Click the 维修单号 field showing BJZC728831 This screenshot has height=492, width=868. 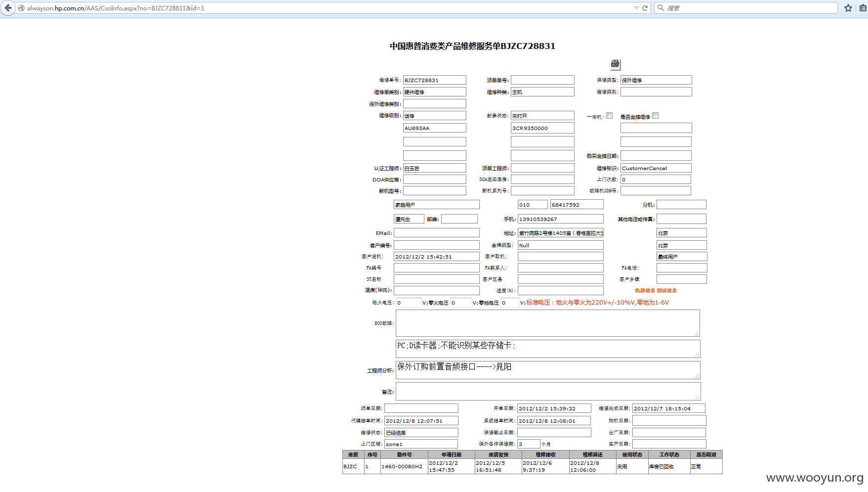point(435,80)
